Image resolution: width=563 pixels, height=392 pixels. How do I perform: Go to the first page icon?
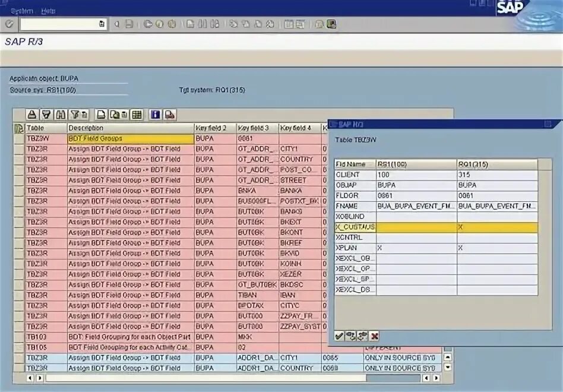[234, 24]
